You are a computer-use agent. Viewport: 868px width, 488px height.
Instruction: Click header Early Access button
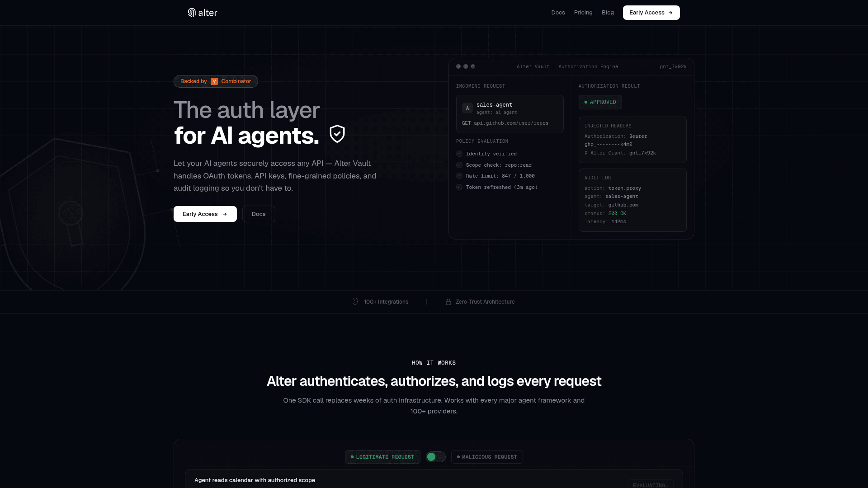coord(651,13)
